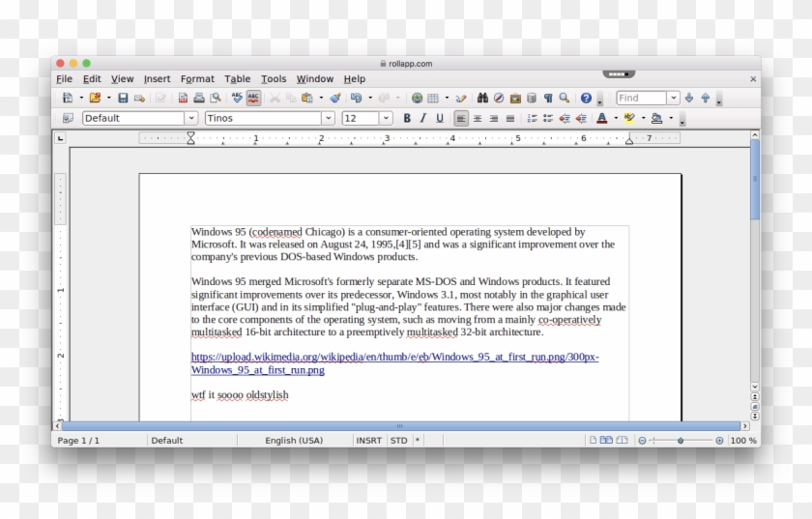Click INSRT insert mode in status bar
812x519 pixels.
(368, 441)
